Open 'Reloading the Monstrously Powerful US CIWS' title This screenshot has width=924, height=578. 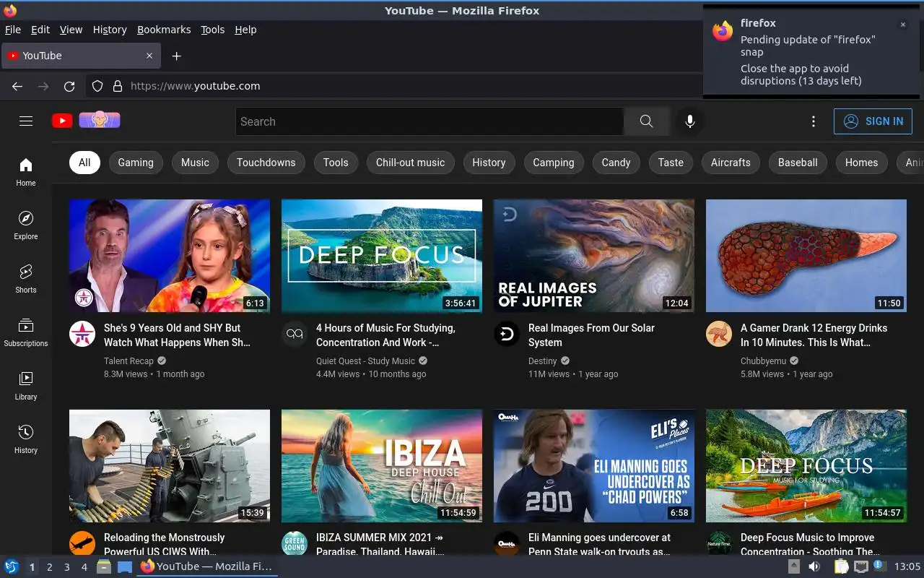(x=165, y=545)
